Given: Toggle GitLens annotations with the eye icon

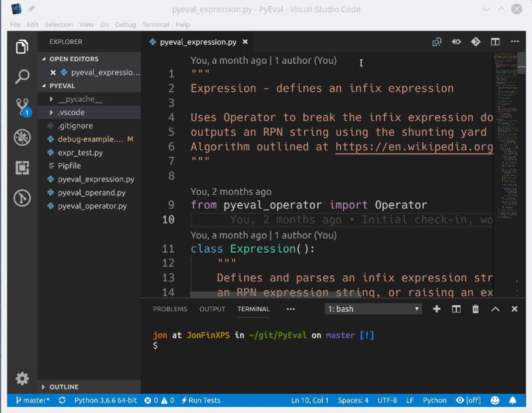Looking at the screenshot, I should coord(456,41).
